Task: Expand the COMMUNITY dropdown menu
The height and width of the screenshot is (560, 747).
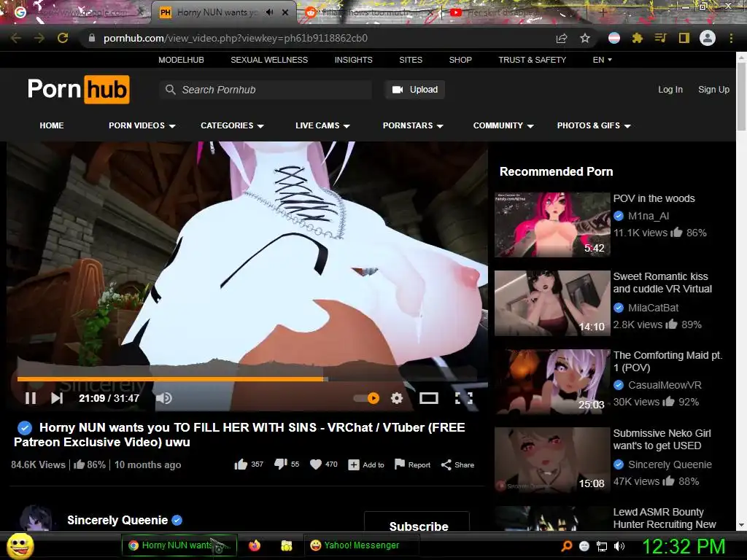Action: point(503,125)
